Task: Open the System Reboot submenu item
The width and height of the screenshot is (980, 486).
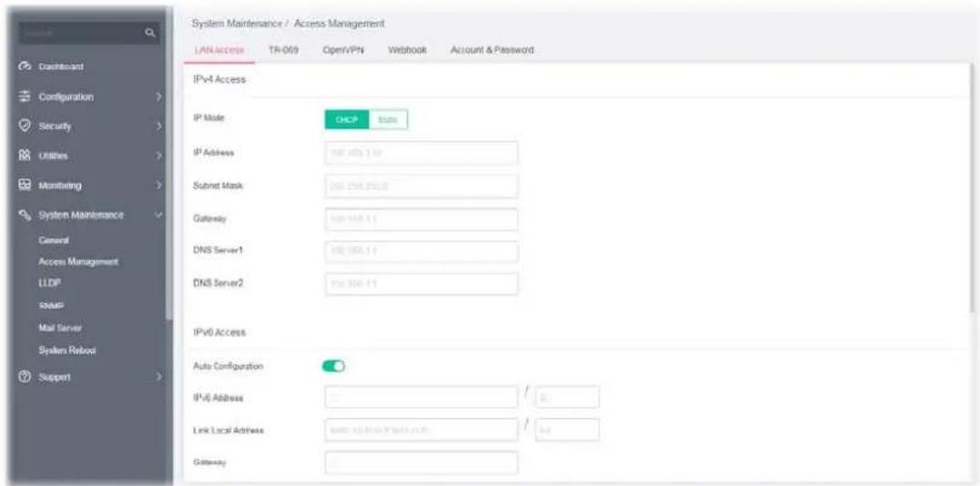Action: point(66,349)
